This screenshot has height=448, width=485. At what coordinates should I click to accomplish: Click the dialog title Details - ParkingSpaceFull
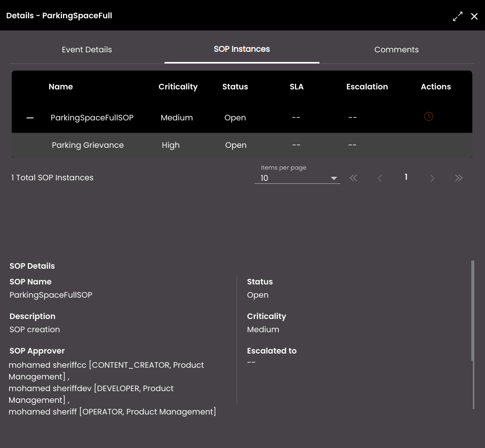pyautogui.click(x=59, y=16)
